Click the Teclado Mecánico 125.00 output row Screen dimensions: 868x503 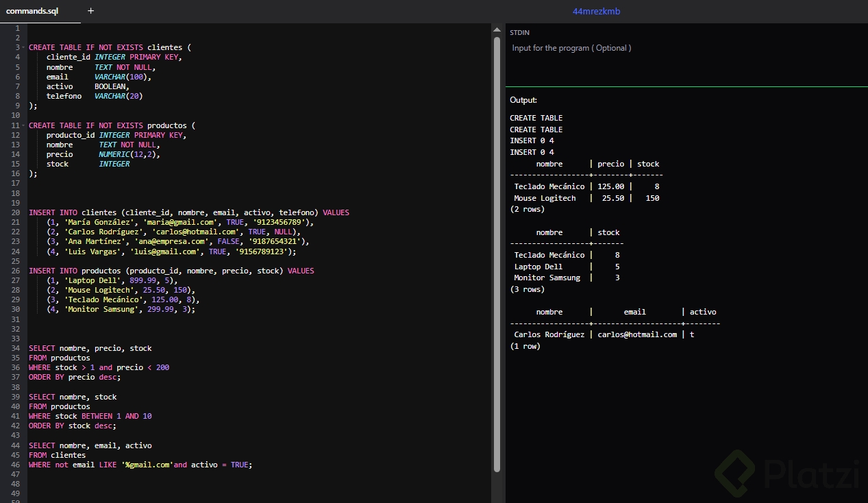[x=586, y=186]
